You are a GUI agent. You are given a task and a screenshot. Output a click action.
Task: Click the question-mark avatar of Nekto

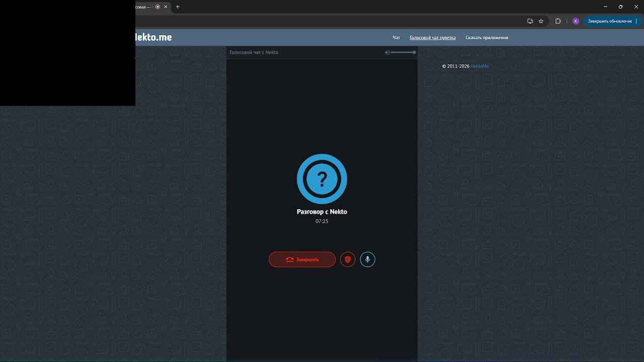point(322,179)
